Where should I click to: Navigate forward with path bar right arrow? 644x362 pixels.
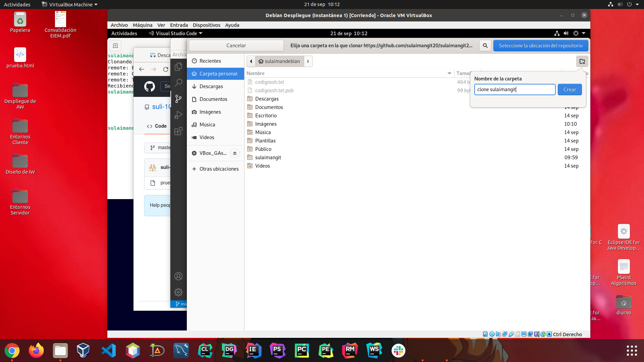pos(308,61)
